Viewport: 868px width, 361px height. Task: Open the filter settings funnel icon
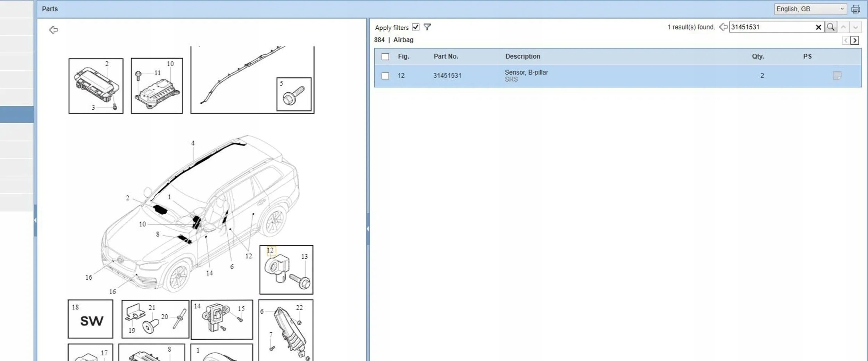(427, 27)
